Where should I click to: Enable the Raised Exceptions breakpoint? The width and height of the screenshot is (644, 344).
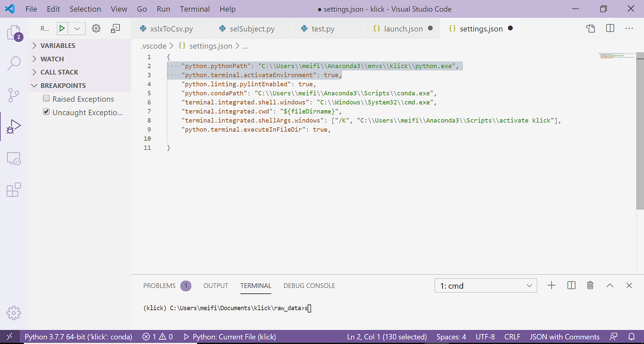(x=46, y=98)
